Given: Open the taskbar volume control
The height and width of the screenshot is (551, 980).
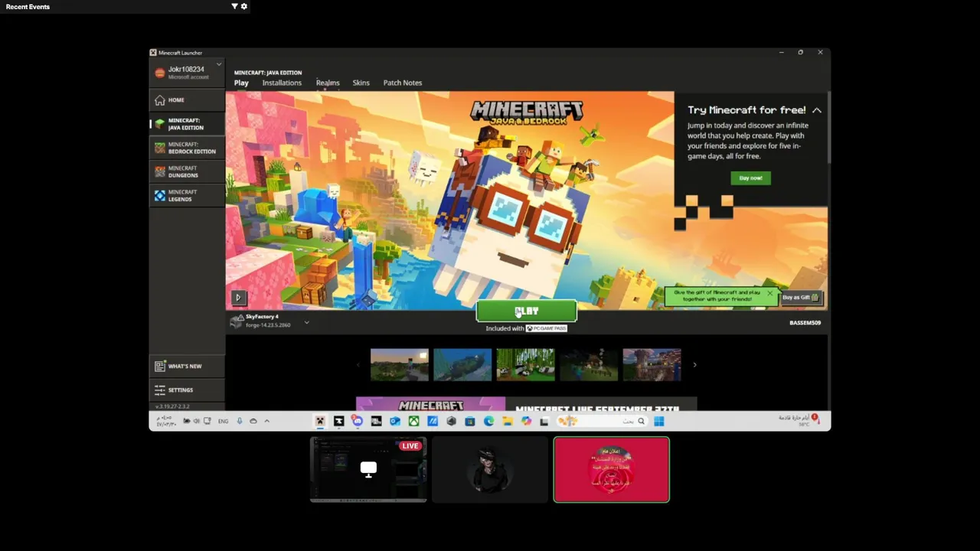Looking at the screenshot, I should coord(196,421).
